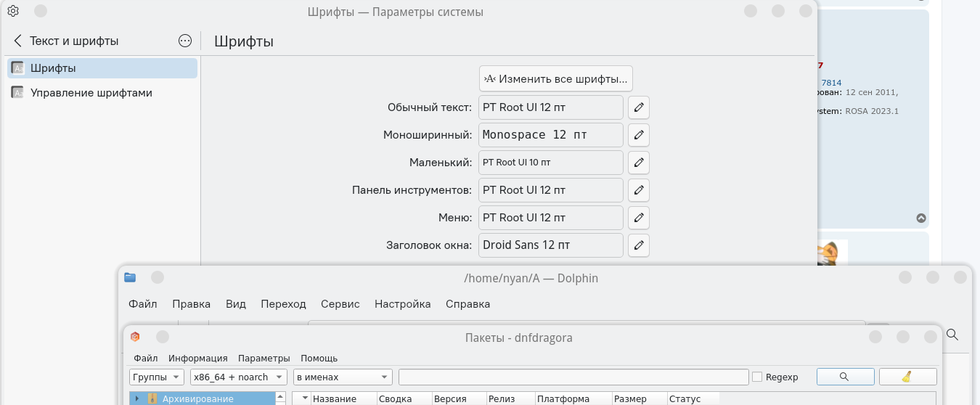Click Изменить все шрифты button
Screen dimensions: 980x405
(556, 78)
